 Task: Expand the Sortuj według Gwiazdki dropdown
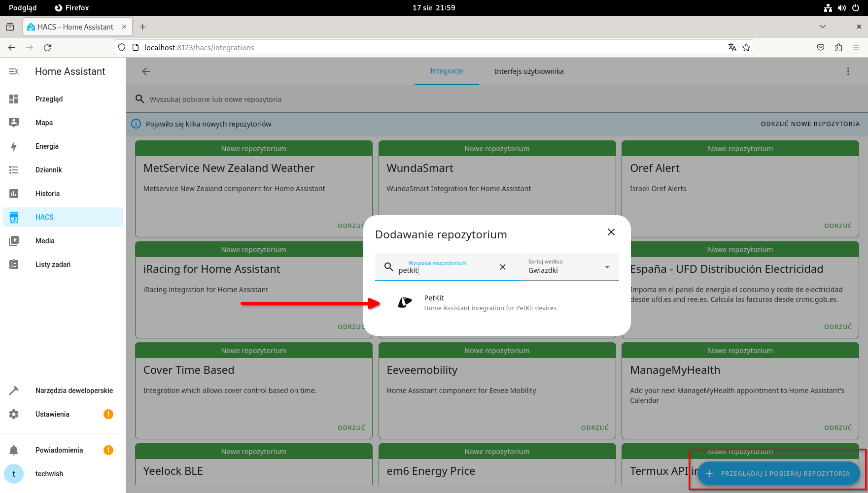click(x=570, y=267)
